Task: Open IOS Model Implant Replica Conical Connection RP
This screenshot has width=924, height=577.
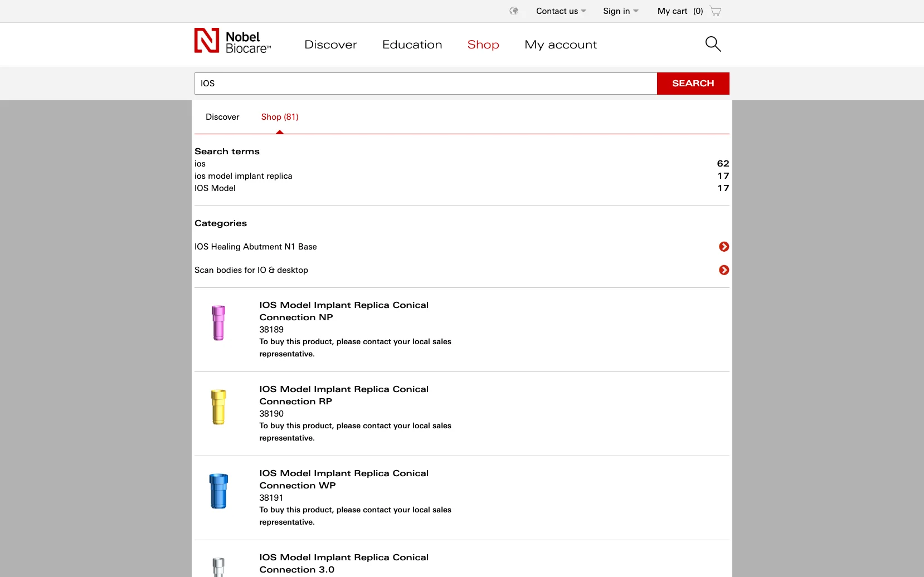Action: (344, 395)
